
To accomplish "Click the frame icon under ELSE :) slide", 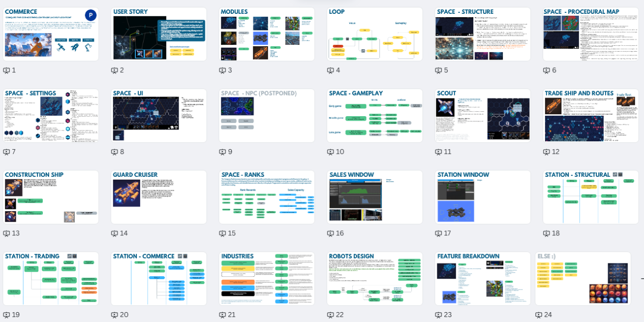I will pyautogui.click(x=539, y=315).
